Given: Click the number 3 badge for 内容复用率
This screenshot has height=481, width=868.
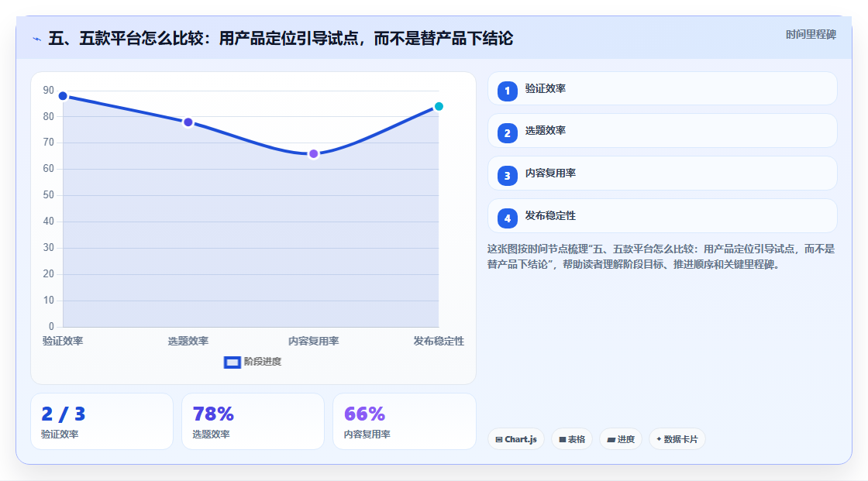Looking at the screenshot, I should pyautogui.click(x=507, y=176).
